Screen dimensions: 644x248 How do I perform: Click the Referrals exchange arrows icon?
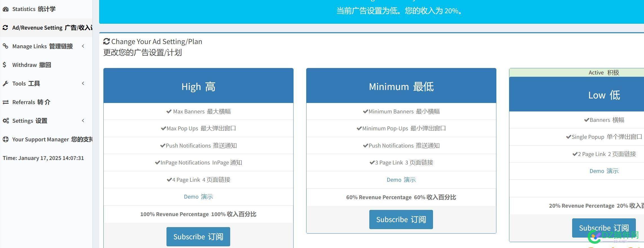(x=6, y=102)
